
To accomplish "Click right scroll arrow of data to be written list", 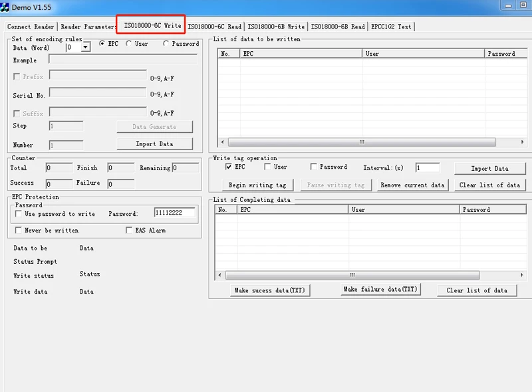I will point(523,142).
